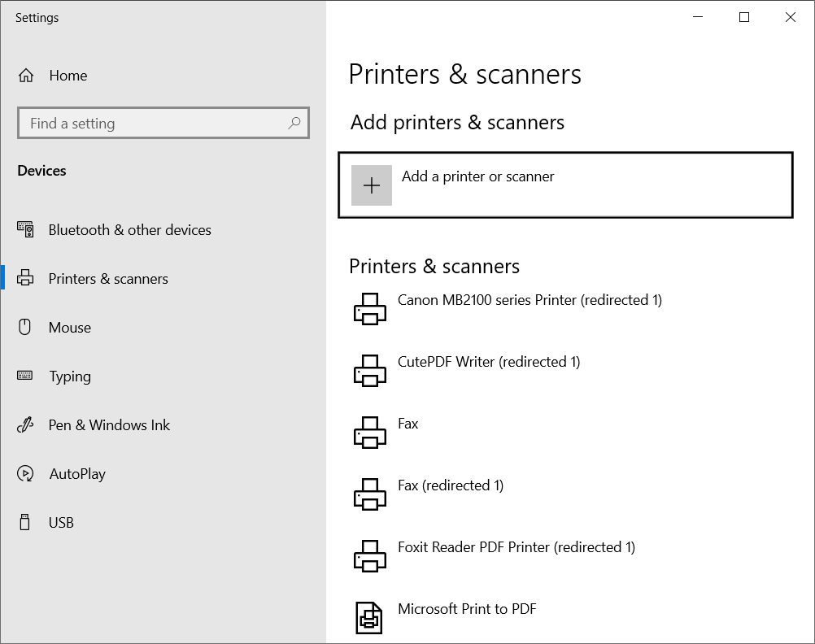Go to Bluetooth & other devices
This screenshot has height=644, width=815.
point(130,230)
